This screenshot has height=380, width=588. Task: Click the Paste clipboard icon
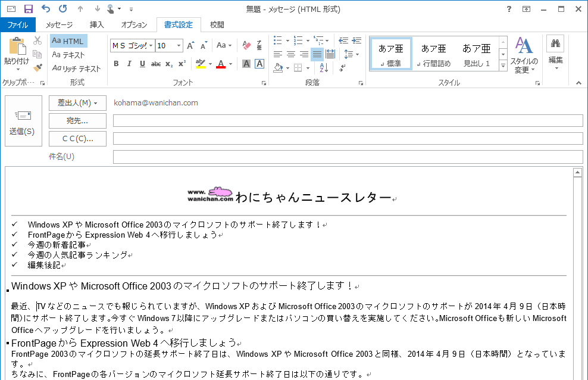click(17, 46)
